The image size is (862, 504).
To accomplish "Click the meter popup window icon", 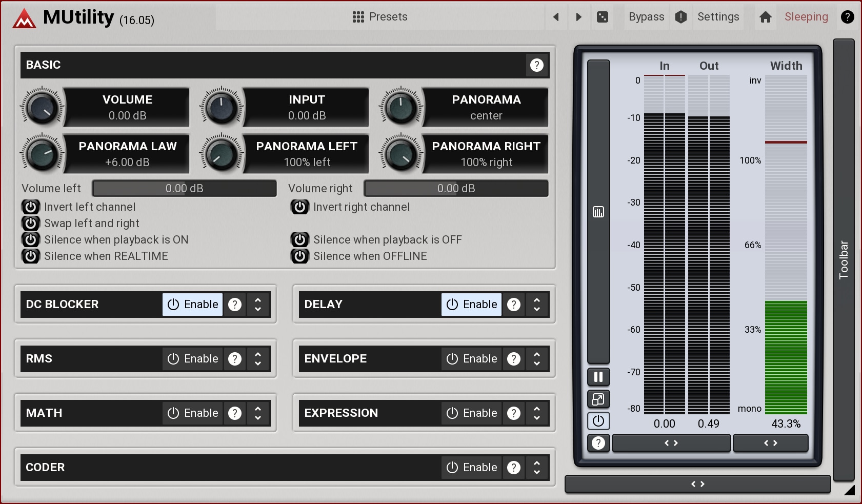I will click(x=598, y=399).
